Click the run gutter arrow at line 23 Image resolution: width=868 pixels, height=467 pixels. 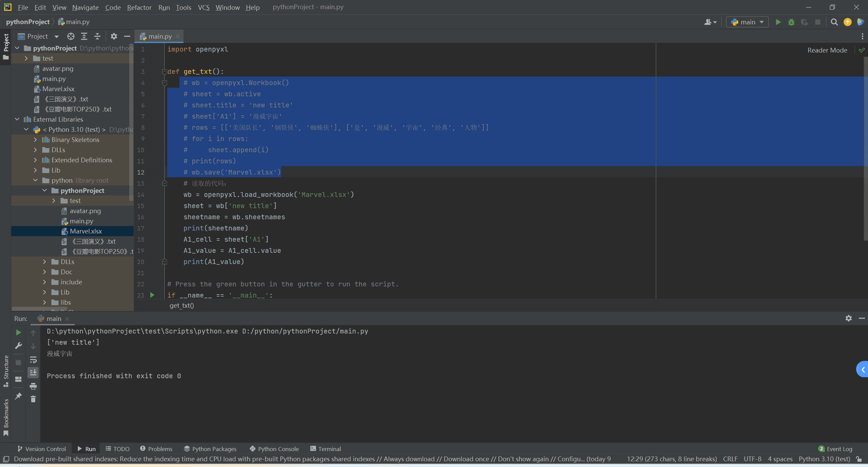(152, 295)
